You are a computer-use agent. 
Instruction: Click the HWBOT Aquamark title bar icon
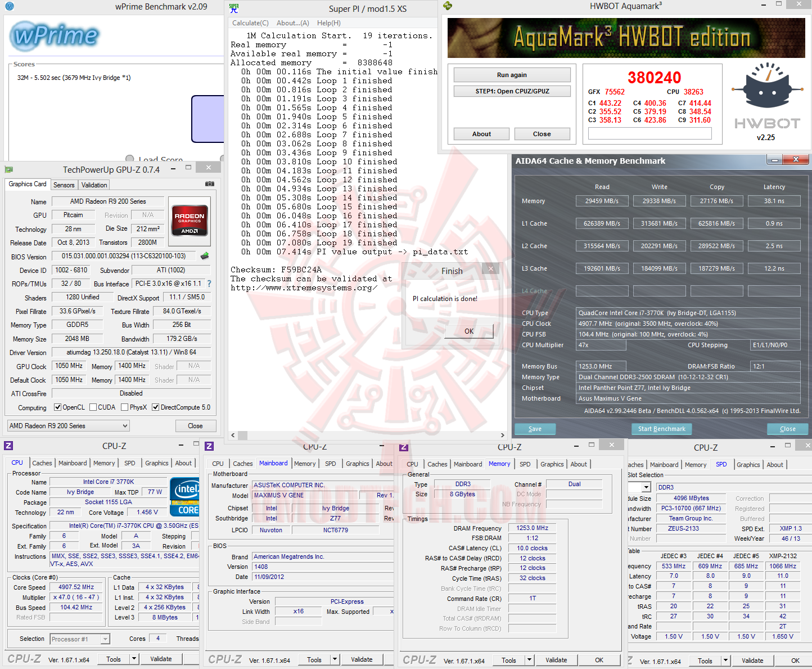coord(448,6)
